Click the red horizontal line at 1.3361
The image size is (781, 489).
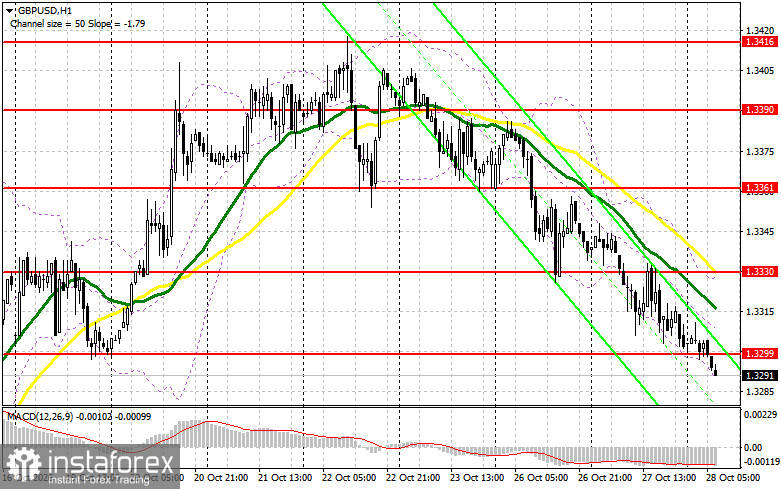371,188
